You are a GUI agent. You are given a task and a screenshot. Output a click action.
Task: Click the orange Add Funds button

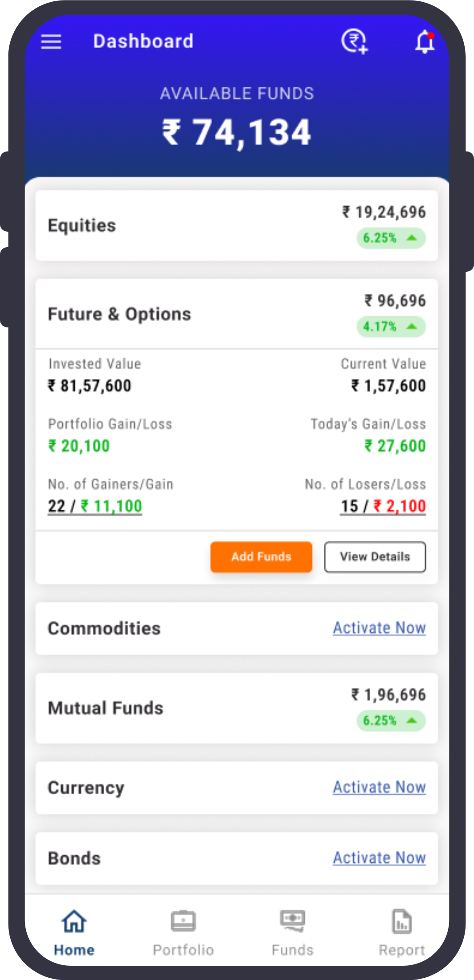click(x=261, y=557)
